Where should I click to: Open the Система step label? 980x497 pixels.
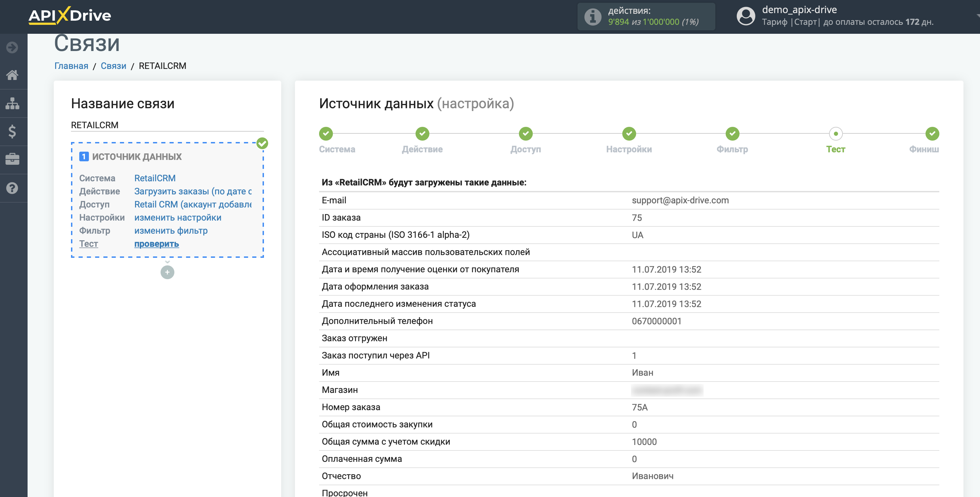[x=337, y=149]
